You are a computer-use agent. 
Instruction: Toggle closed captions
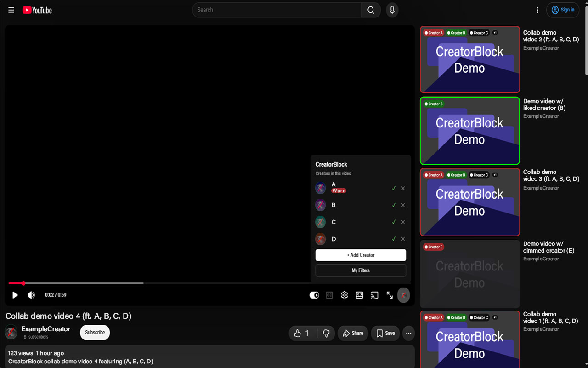[329, 295]
